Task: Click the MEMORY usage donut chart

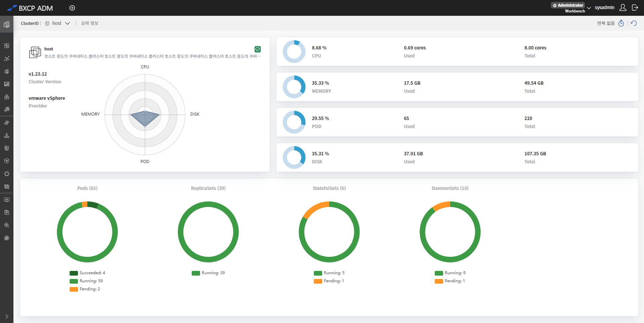Action: 294,87
